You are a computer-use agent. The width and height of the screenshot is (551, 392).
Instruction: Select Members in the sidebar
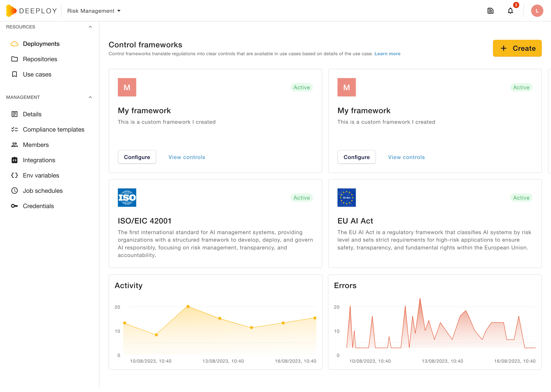36,145
